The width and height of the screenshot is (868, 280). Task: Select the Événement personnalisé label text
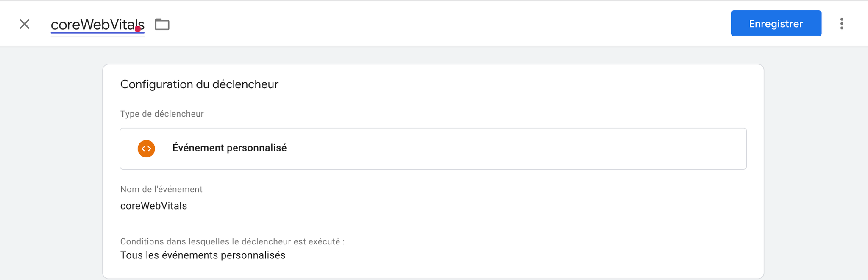click(229, 148)
